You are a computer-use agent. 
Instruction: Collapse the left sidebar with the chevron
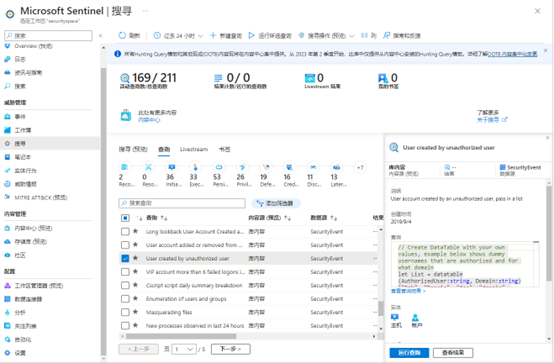tap(100, 35)
